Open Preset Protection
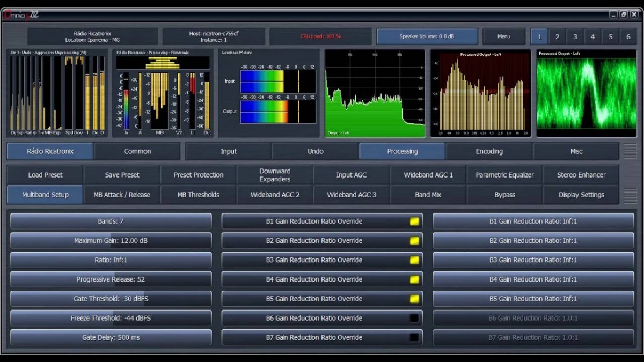 tap(199, 175)
